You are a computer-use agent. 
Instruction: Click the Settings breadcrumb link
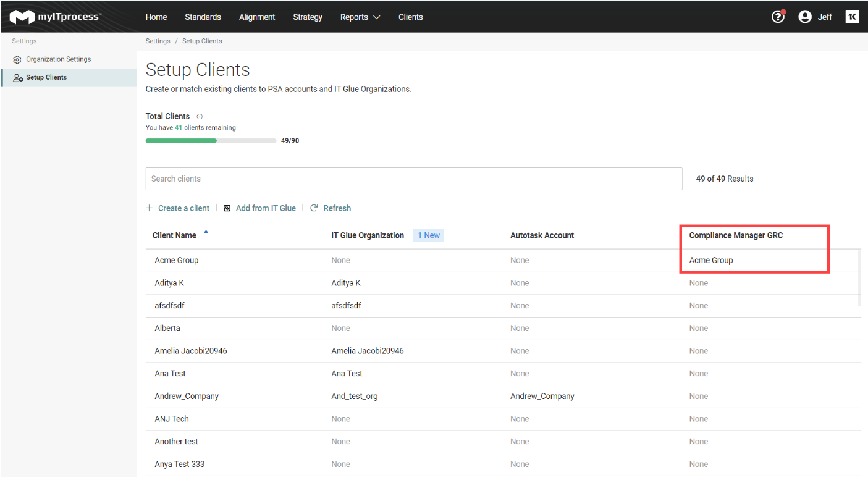coord(158,41)
